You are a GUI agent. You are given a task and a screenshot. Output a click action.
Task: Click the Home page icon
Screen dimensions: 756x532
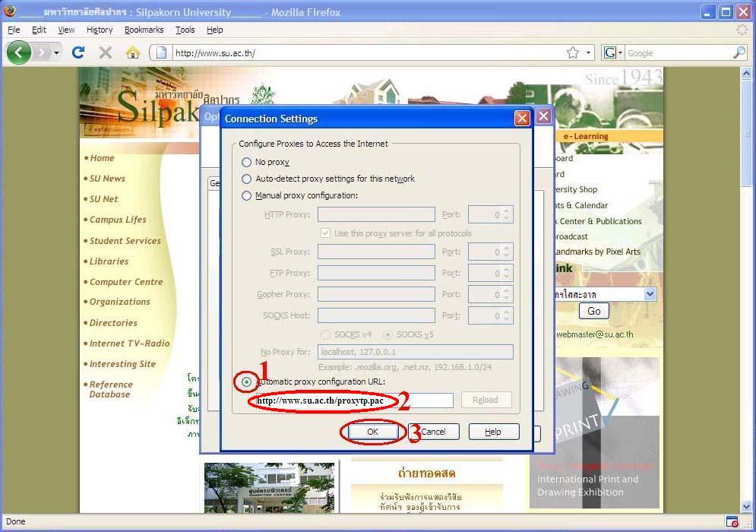[x=133, y=52]
